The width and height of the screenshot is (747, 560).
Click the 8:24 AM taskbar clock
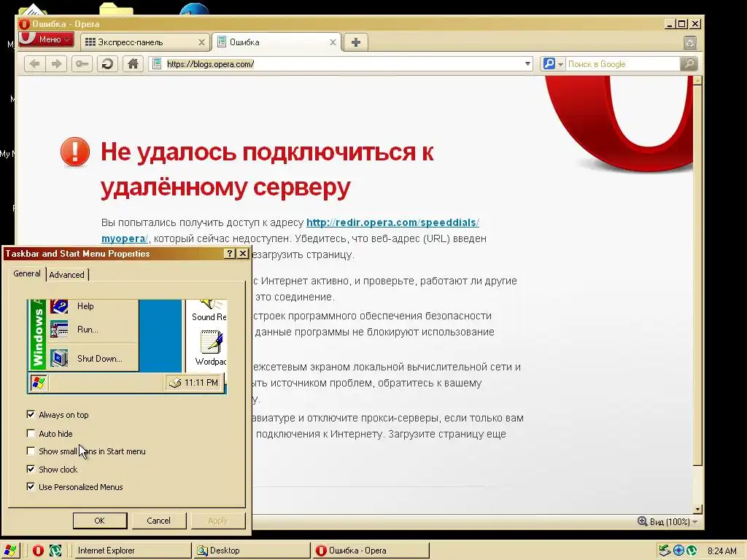point(721,551)
